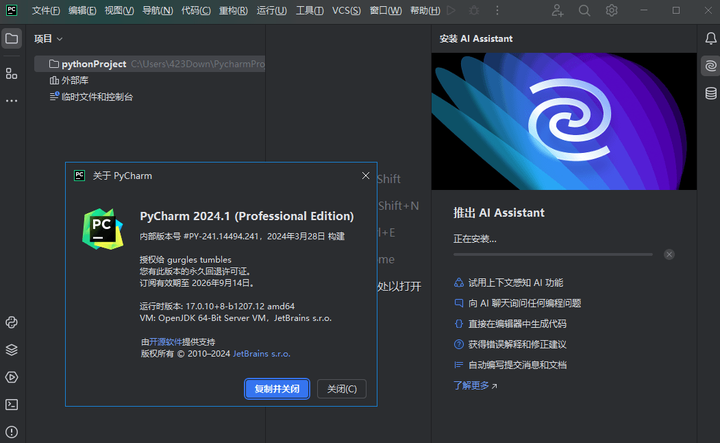Open the Services tool window icon
Screen dimensions: 720x443
pyautogui.click(x=11, y=377)
